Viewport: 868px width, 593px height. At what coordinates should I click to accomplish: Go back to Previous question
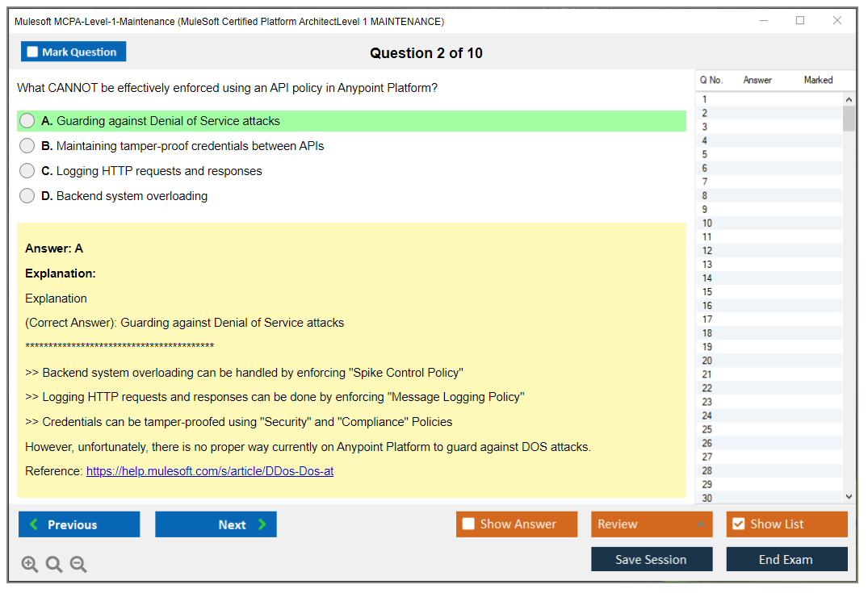pos(79,524)
